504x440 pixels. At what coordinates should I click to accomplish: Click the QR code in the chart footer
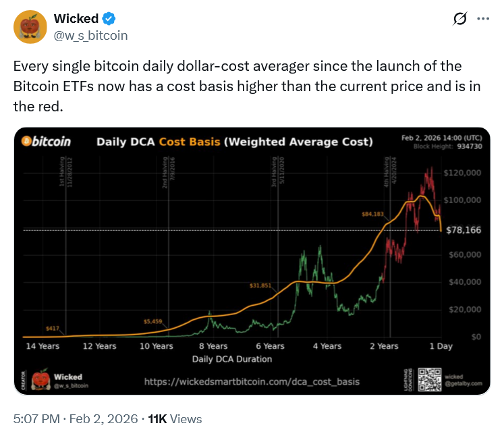[x=429, y=379]
